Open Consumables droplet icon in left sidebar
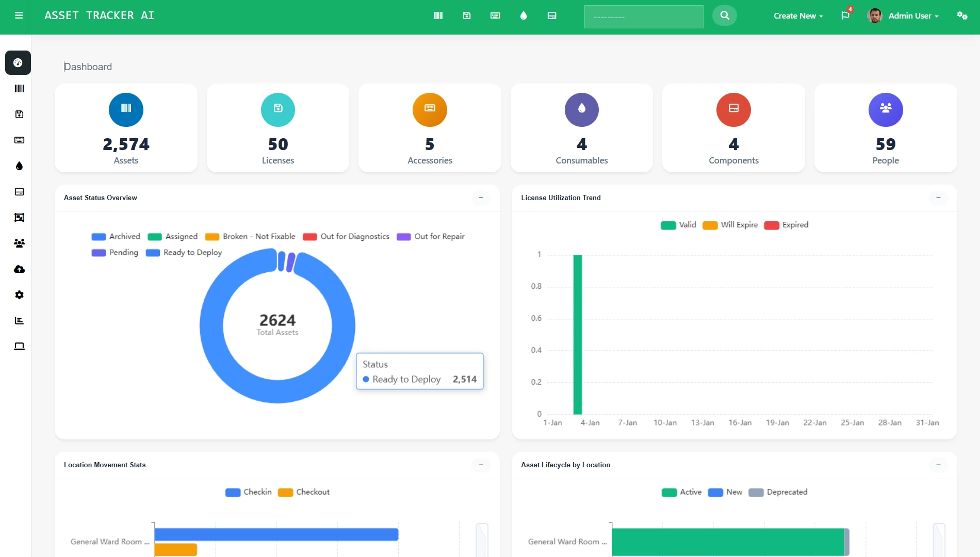The width and height of the screenshot is (980, 557). coord(19,166)
